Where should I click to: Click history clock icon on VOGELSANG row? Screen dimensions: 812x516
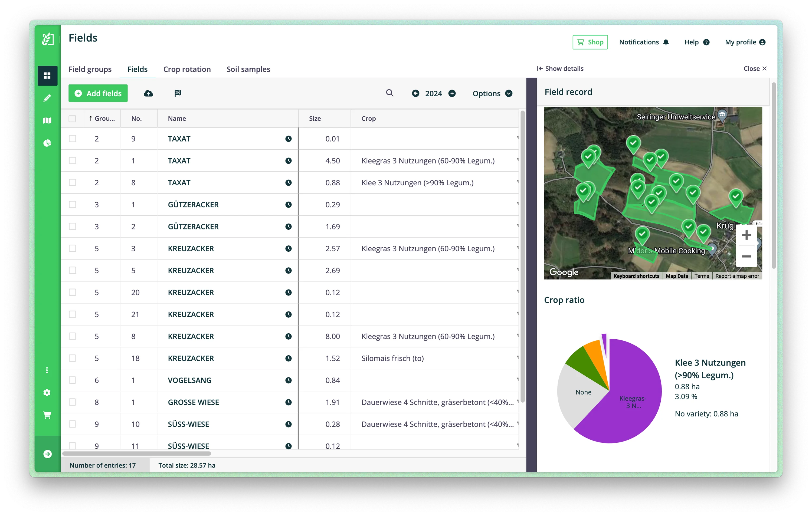click(288, 380)
